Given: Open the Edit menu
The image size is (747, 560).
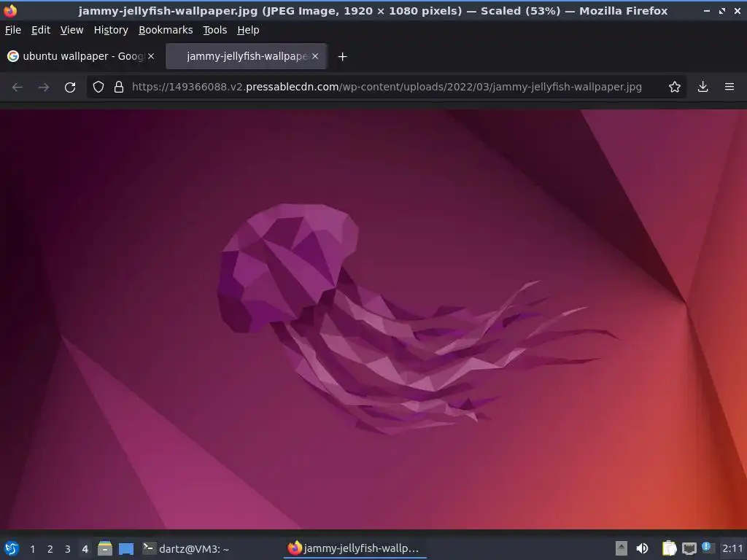Looking at the screenshot, I should 41,30.
